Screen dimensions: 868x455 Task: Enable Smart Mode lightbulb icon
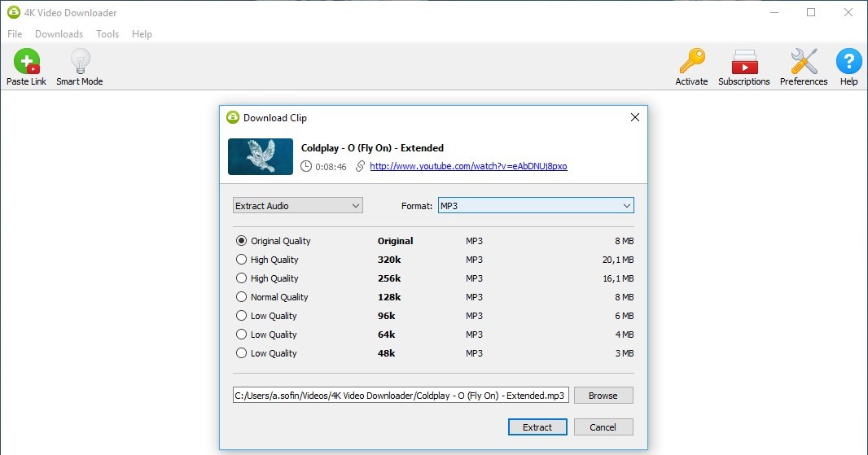click(81, 61)
